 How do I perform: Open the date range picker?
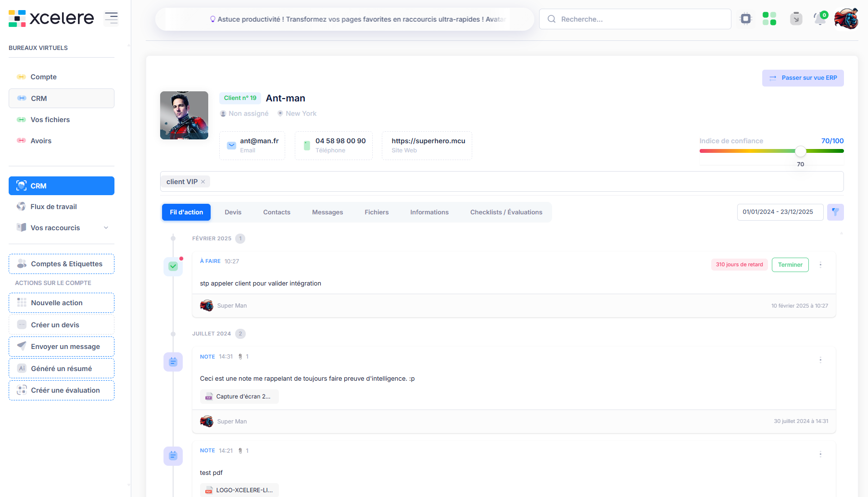pyautogui.click(x=780, y=212)
